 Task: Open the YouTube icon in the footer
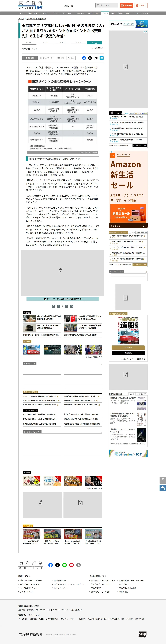71,565
